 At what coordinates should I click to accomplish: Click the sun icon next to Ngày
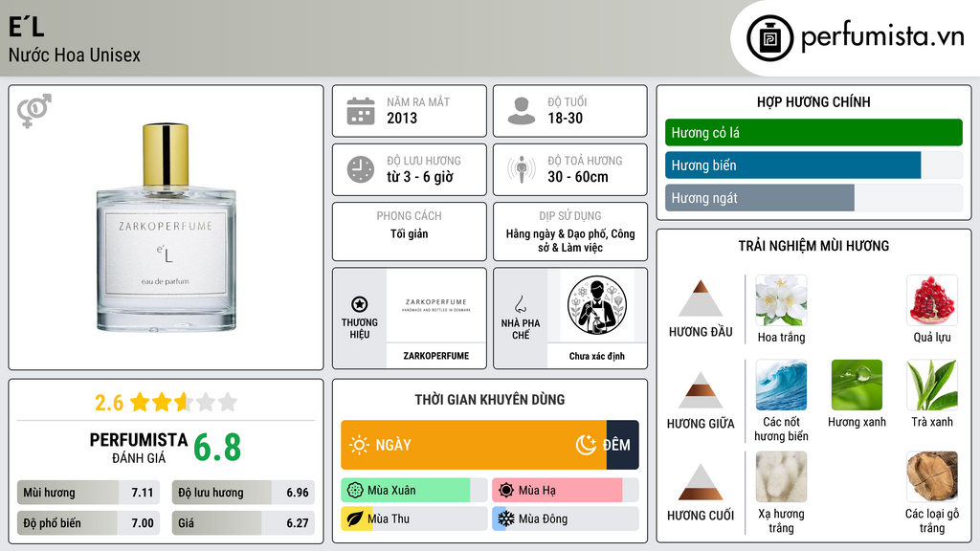coord(359,445)
